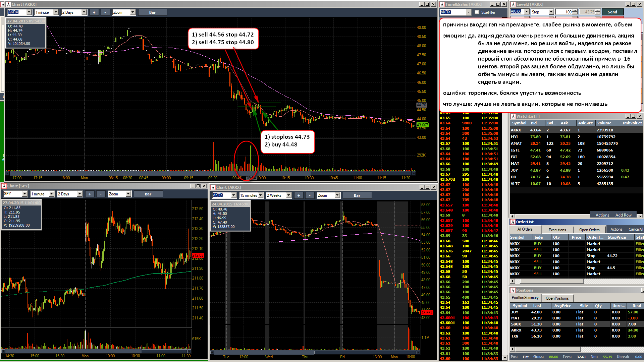This screenshot has width=644, height=362.
Task: Select the Open Orders tab
Action: 589,230
